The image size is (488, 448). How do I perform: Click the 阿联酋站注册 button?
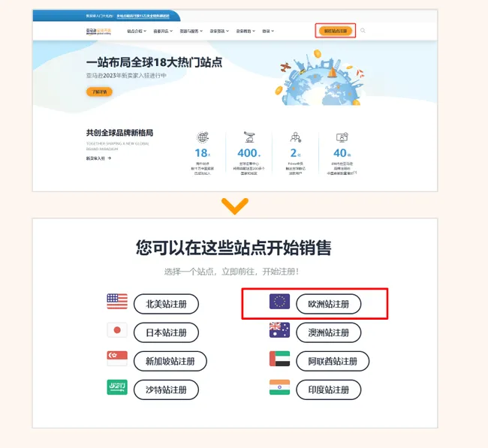click(x=333, y=361)
